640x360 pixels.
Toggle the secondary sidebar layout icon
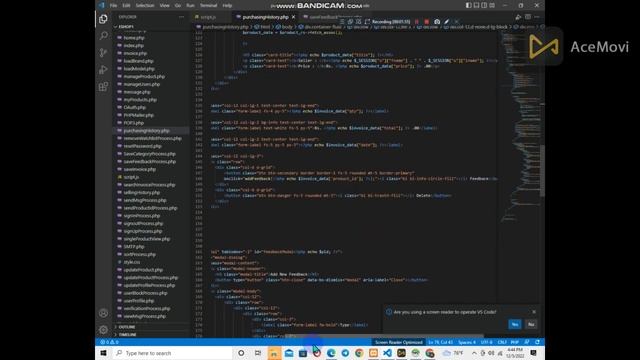pyautogui.click(x=484, y=5)
